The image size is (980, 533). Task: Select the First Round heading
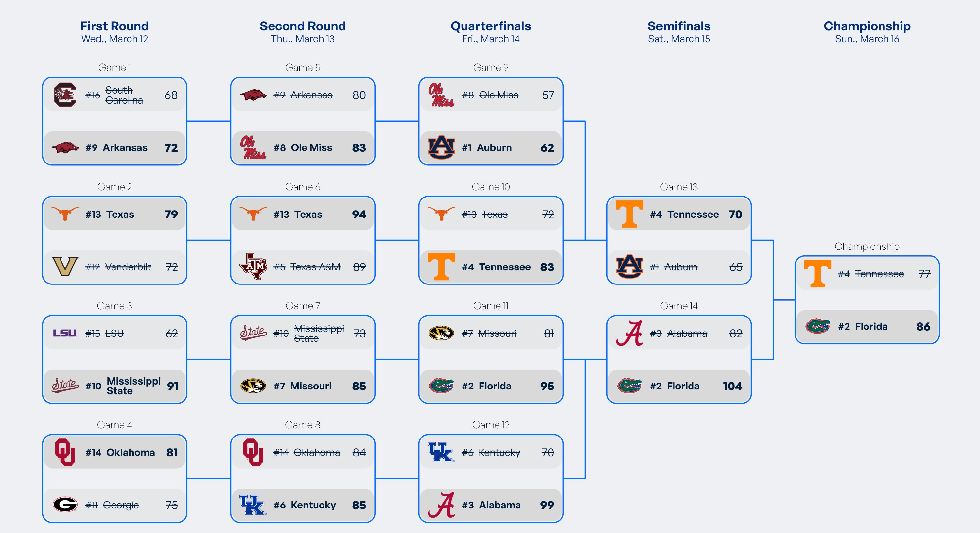click(x=114, y=26)
